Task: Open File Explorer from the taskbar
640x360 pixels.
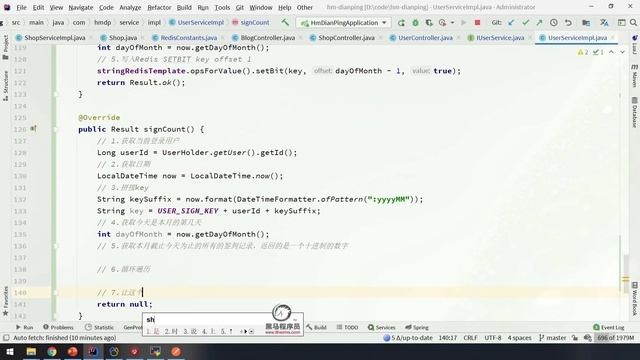Action: [31, 351]
